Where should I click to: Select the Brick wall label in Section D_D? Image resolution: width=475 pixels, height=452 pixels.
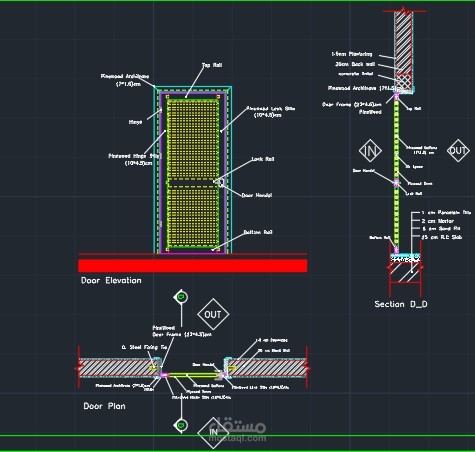tap(355, 64)
